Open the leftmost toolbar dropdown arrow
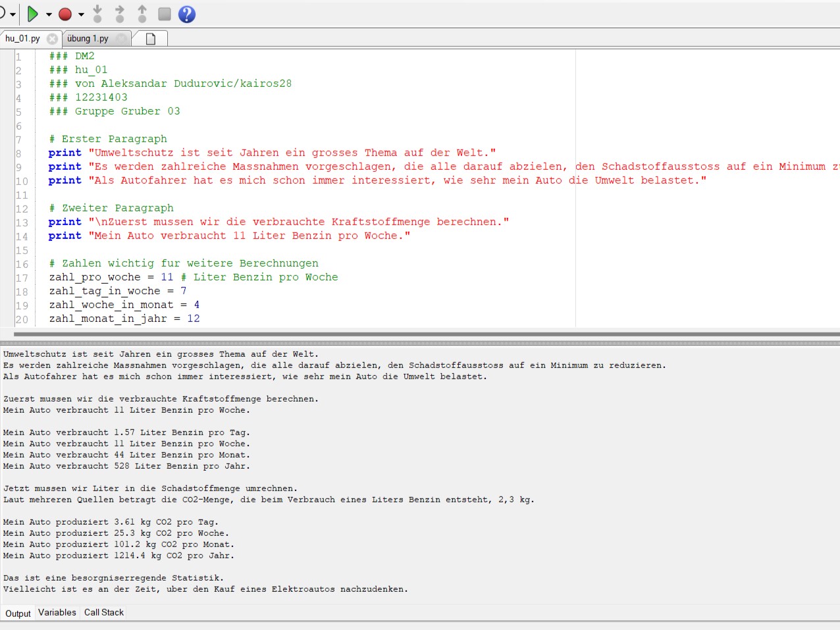The height and width of the screenshot is (630, 840). [13, 14]
